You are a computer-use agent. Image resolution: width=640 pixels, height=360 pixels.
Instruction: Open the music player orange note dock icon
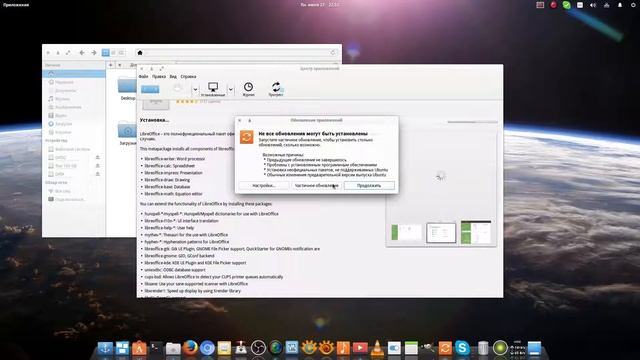pyautogui.click(x=343, y=348)
